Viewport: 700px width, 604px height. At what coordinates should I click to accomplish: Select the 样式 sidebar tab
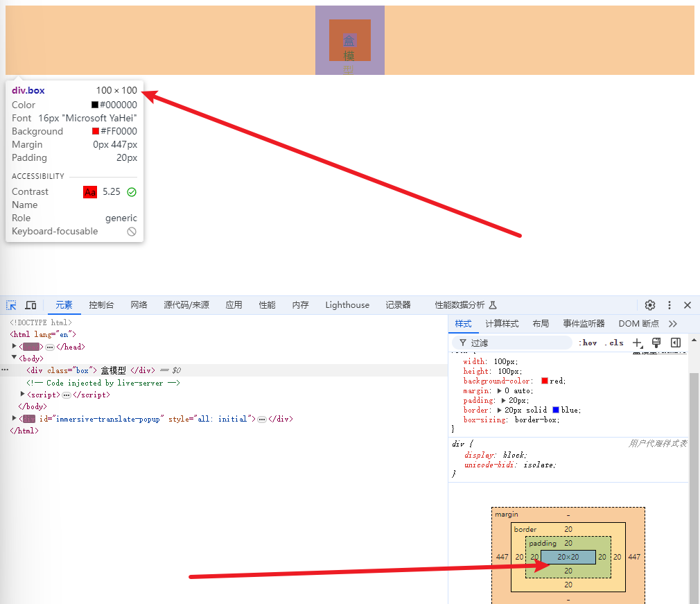click(464, 324)
